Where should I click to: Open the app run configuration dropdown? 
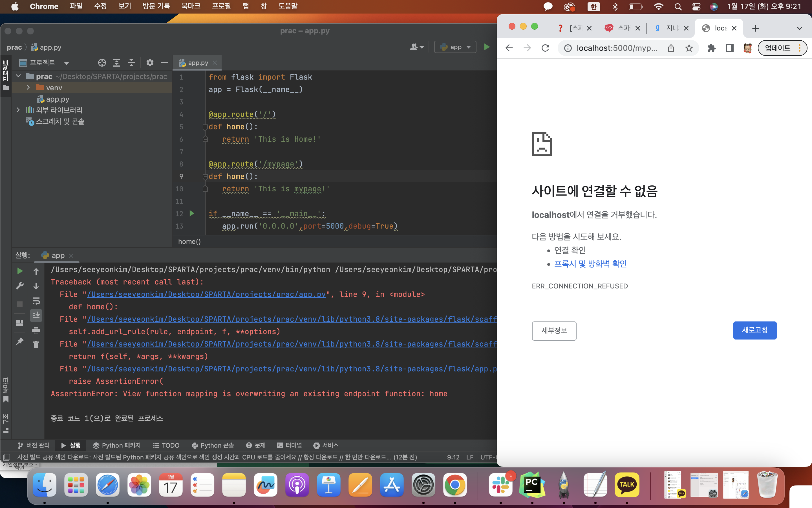coord(455,47)
